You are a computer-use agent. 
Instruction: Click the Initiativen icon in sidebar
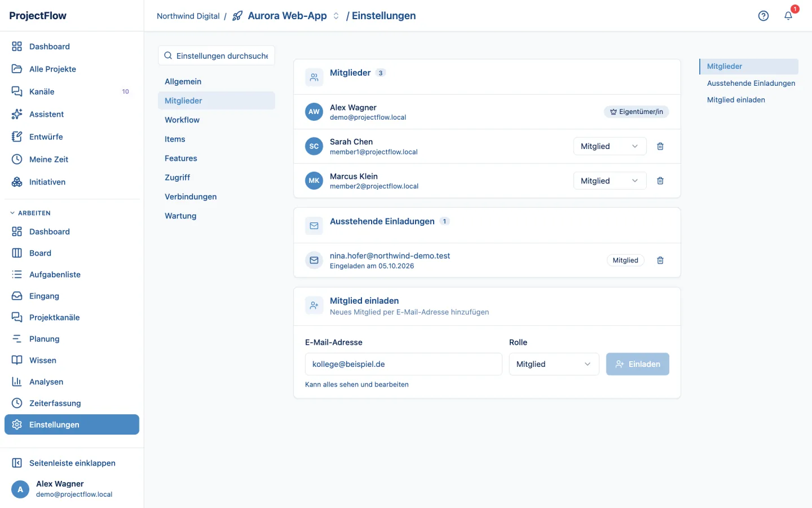tap(17, 182)
